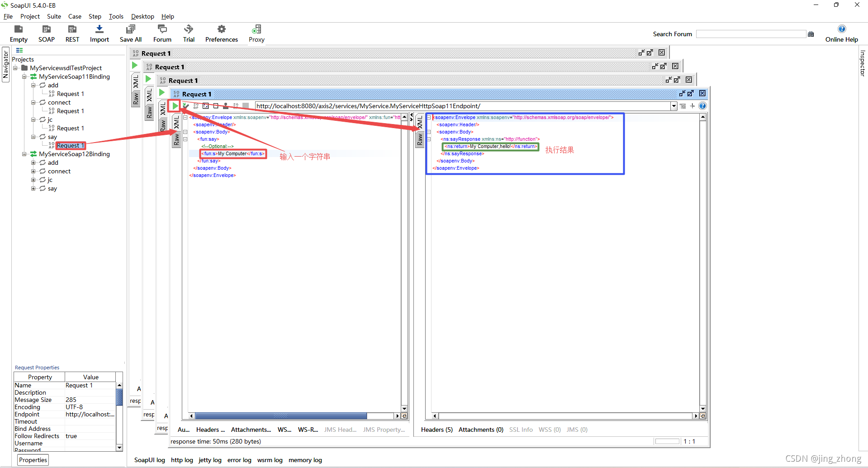The width and height of the screenshot is (868, 468).
Task: Expand MyServiceSoap12Binding connect operation
Action: (33, 171)
